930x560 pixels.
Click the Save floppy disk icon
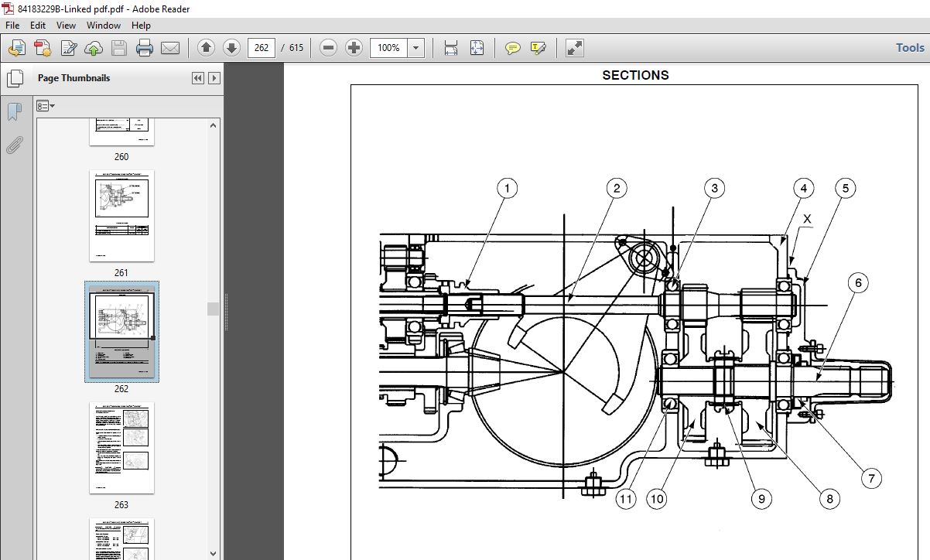point(119,48)
